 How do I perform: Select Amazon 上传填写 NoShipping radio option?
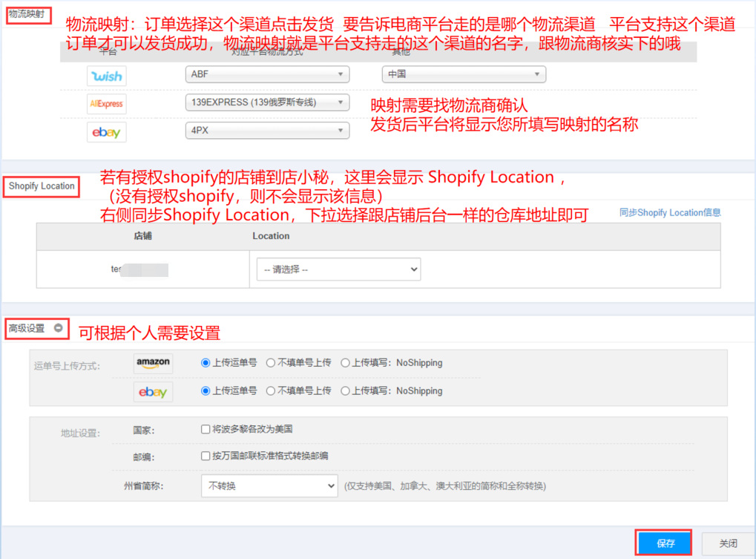point(345,363)
